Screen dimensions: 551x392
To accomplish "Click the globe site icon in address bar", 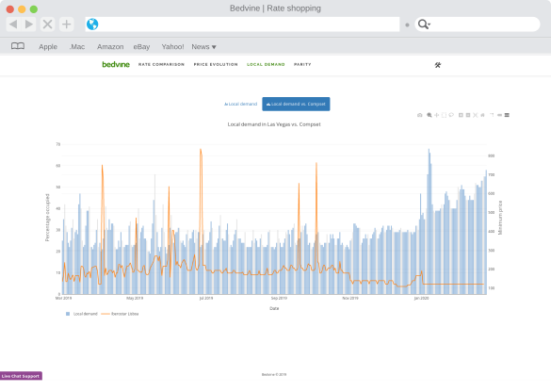I will (92, 24).
